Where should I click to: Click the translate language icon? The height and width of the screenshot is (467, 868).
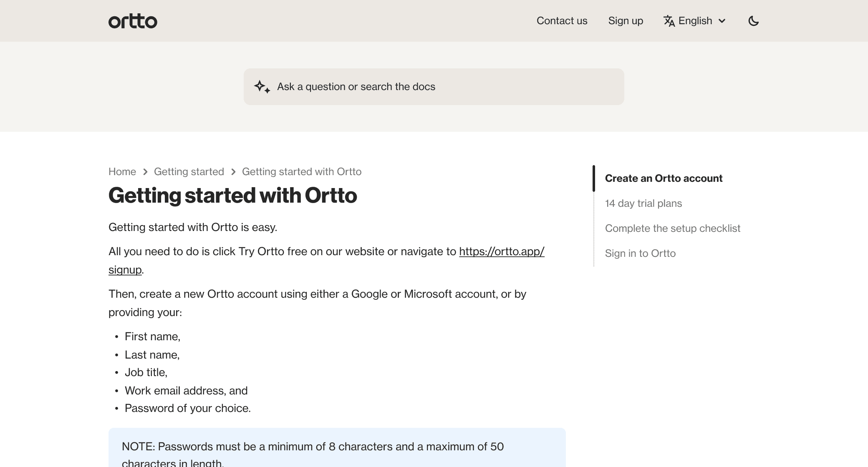pyautogui.click(x=669, y=20)
